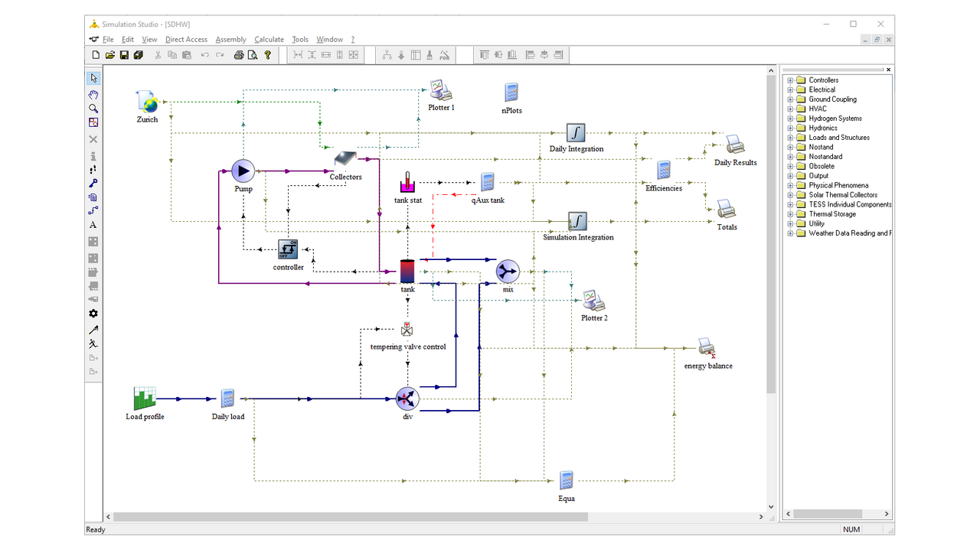Expand the Controllers folder
This screenshot has height=550, width=980.
(x=790, y=80)
